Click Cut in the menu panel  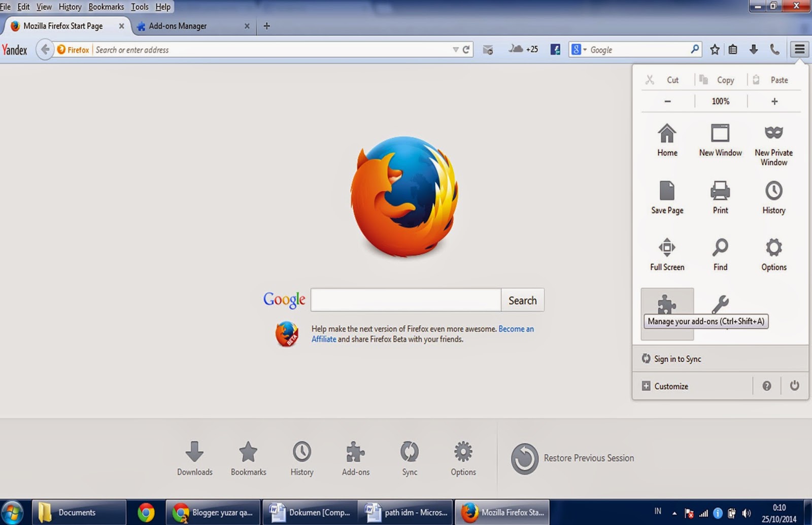click(667, 80)
